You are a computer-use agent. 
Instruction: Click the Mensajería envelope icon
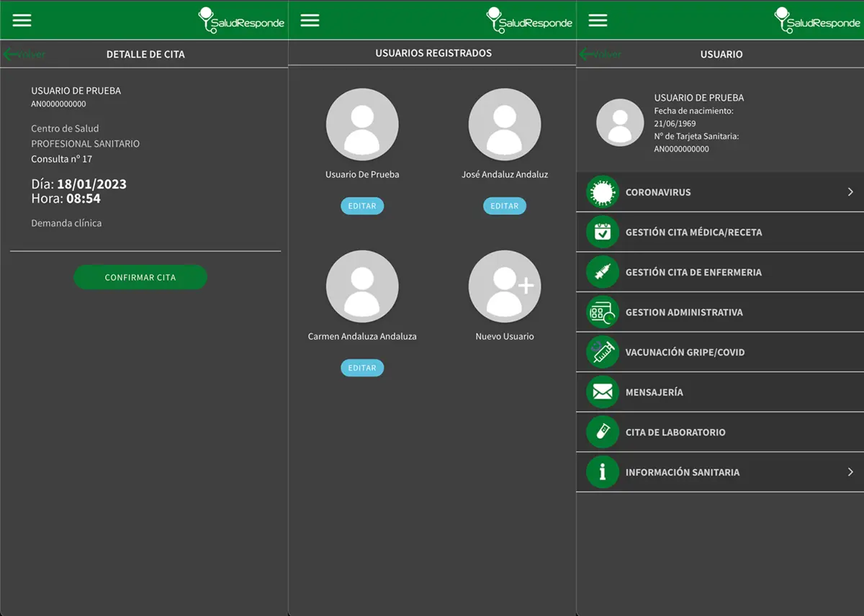603,392
